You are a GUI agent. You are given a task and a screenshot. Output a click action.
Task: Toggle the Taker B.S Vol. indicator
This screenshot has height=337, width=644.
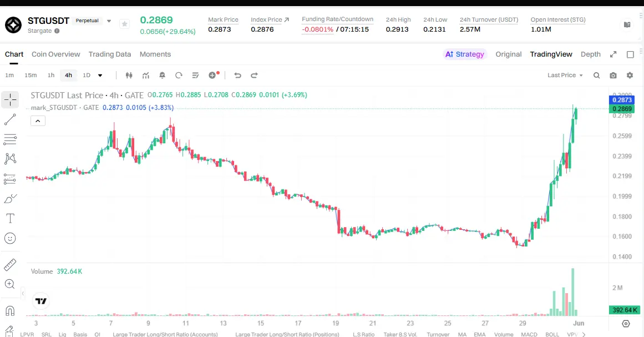pyautogui.click(x=400, y=334)
